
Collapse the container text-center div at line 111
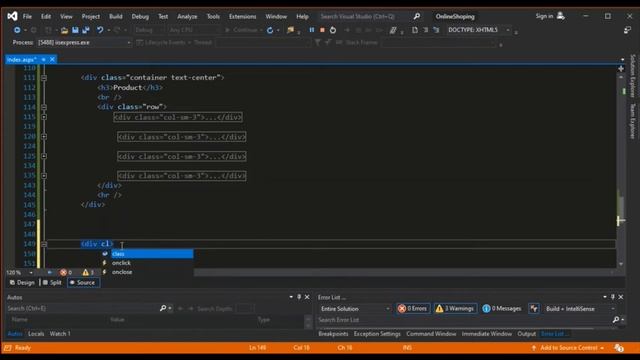44,78
